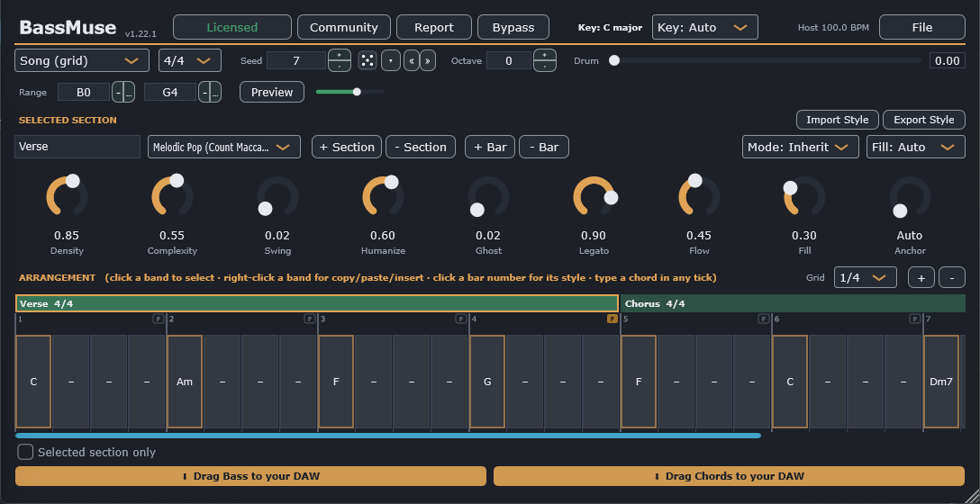
Task: Toggle fill flag F on bar 3
Action: pos(460,319)
